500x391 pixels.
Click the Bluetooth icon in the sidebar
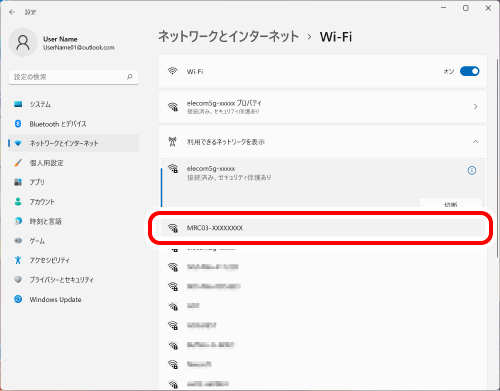tap(18, 124)
